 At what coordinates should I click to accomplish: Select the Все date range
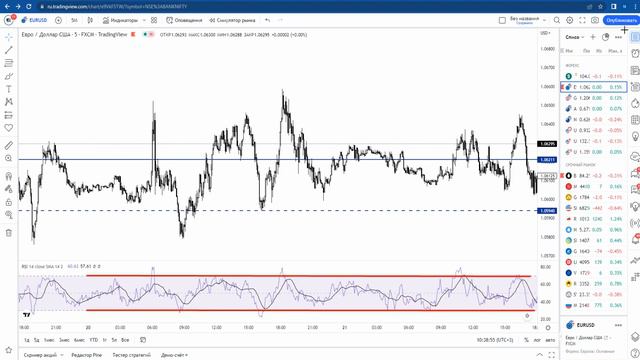point(125,340)
